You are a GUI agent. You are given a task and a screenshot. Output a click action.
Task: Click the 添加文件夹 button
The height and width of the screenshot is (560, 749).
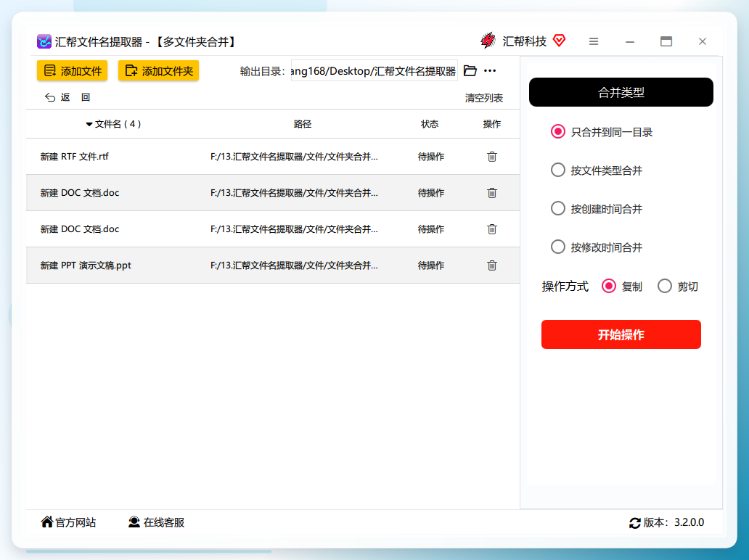tap(159, 70)
